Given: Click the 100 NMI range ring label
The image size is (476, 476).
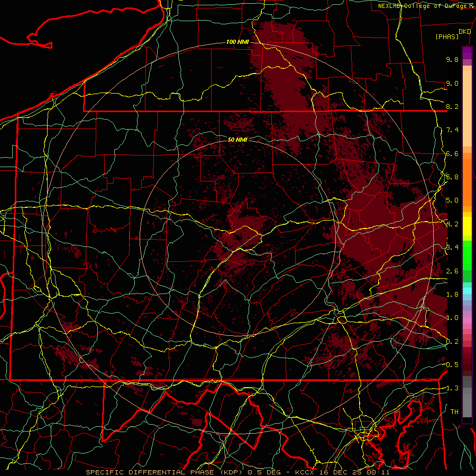Looking at the screenshot, I should (237, 42).
